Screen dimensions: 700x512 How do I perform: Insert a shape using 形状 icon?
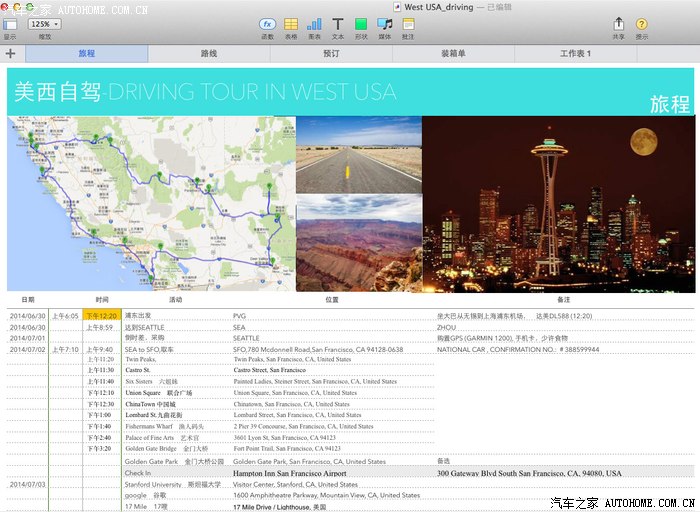(361, 24)
